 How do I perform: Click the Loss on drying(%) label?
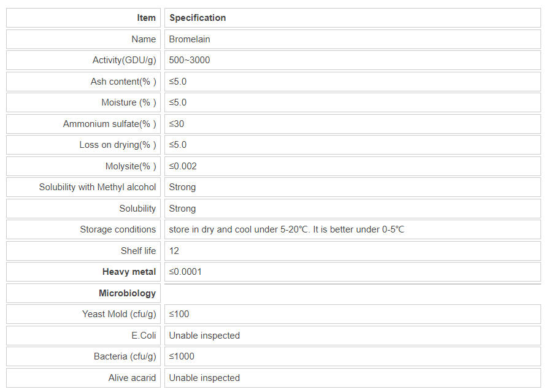pyautogui.click(x=117, y=145)
